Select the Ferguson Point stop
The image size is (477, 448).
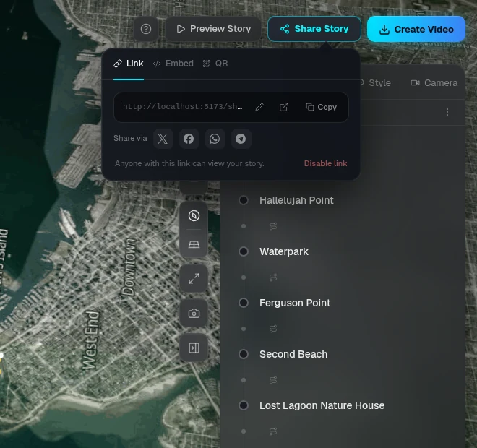(x=295, y=303)
